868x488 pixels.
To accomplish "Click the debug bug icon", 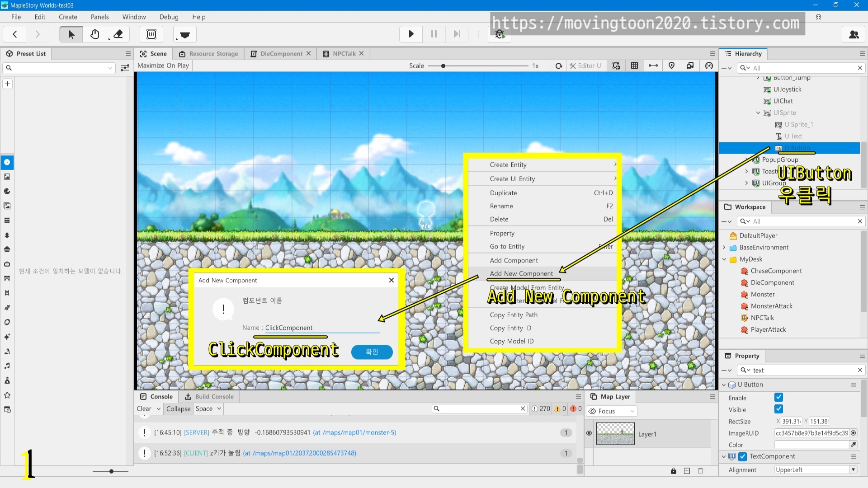I will click(x=500, y=34).
